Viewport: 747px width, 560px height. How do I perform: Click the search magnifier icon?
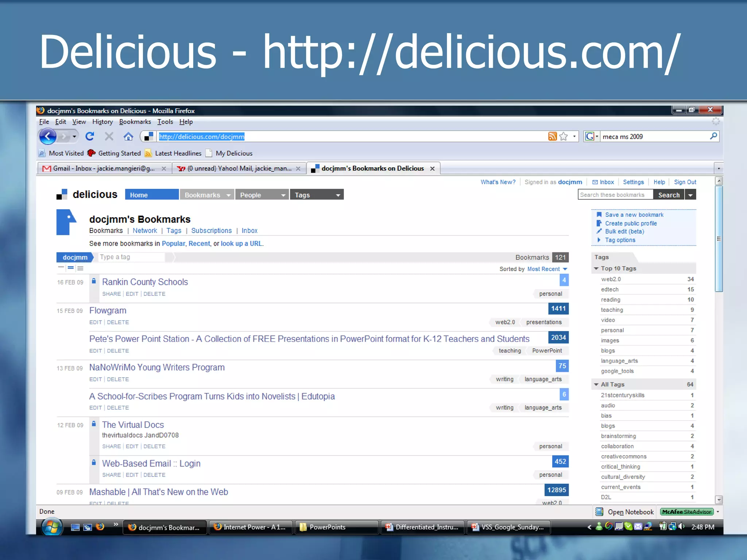click(x=713, y=136)
